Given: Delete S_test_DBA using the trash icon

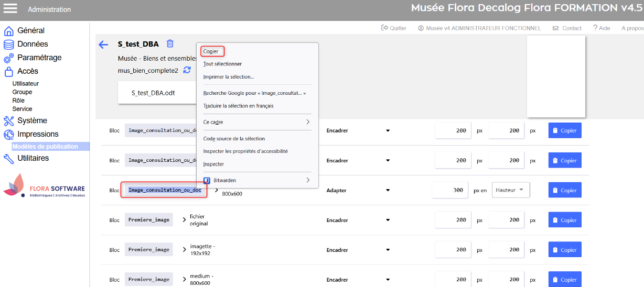Looking at the screenshot, I should click(x=170, y=44).
